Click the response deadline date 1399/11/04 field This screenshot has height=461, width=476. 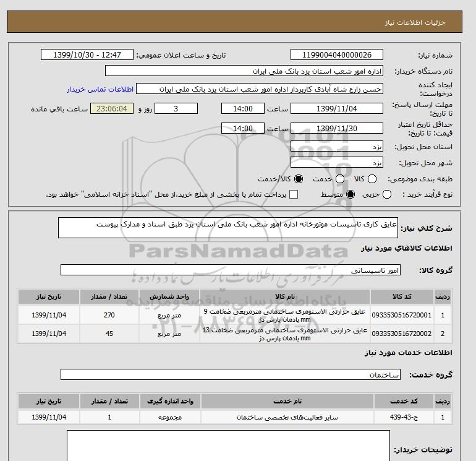pos(337,108)
